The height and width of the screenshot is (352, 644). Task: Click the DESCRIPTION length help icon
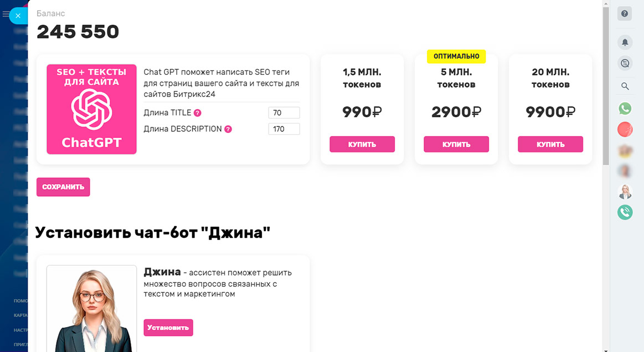point(228,129)
